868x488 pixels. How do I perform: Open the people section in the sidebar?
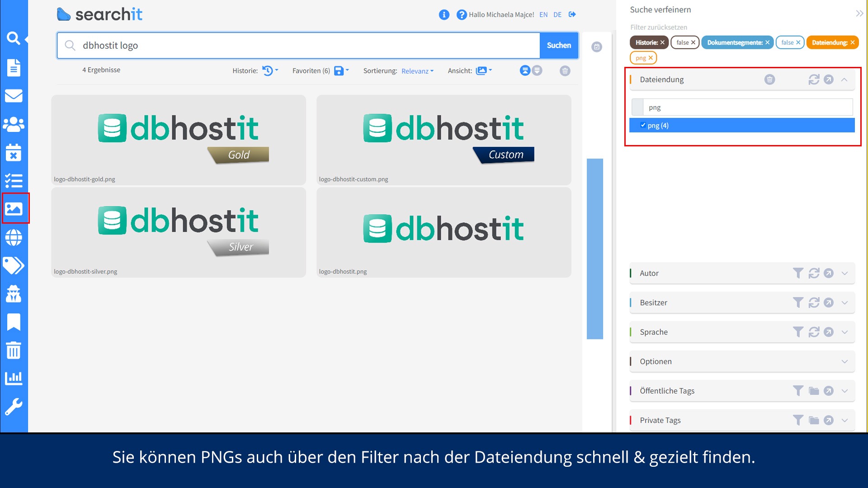(x=14, y=124)
